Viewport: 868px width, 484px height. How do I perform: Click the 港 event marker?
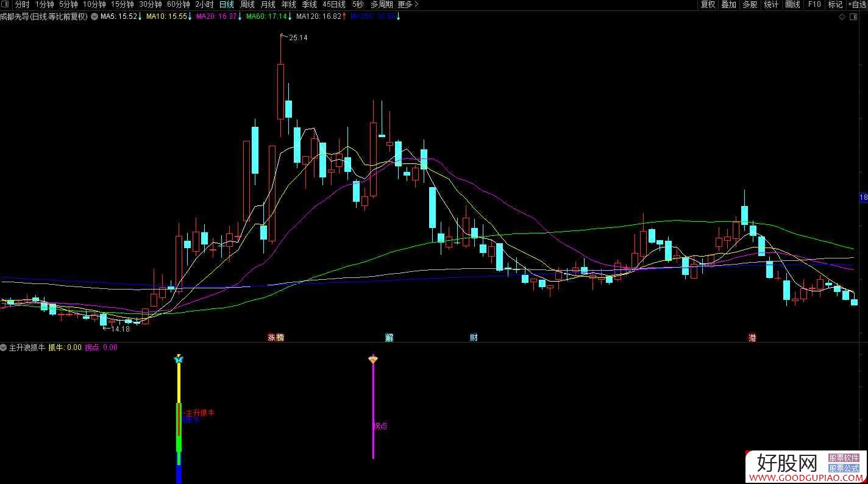pos(752,337)
